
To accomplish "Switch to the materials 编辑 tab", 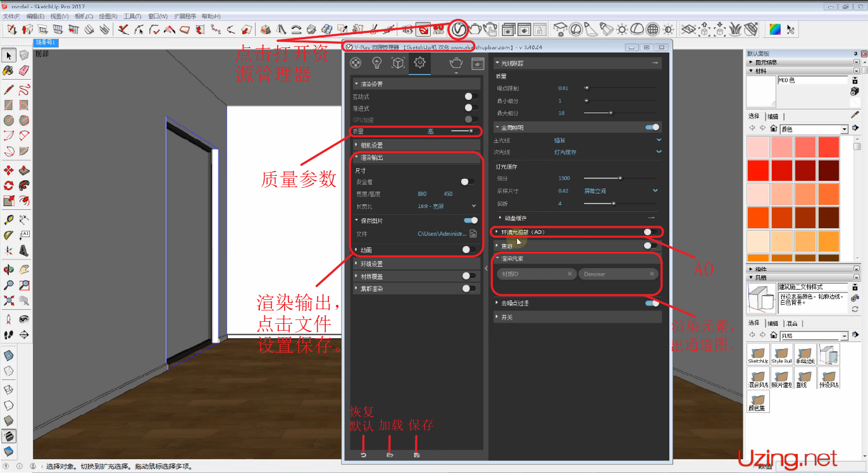I will (773, 116).
